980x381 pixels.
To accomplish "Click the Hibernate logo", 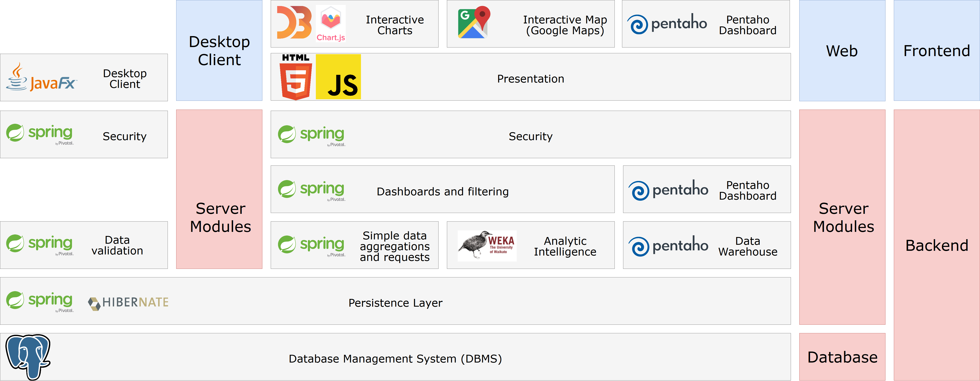I will (x=128, y=303).
